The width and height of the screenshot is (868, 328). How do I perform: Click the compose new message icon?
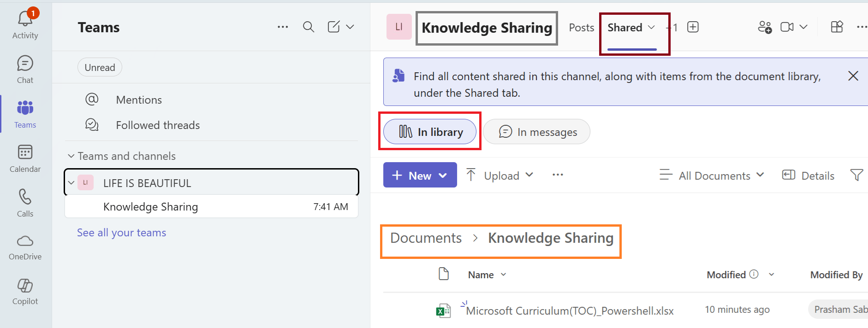click(334, 27)
